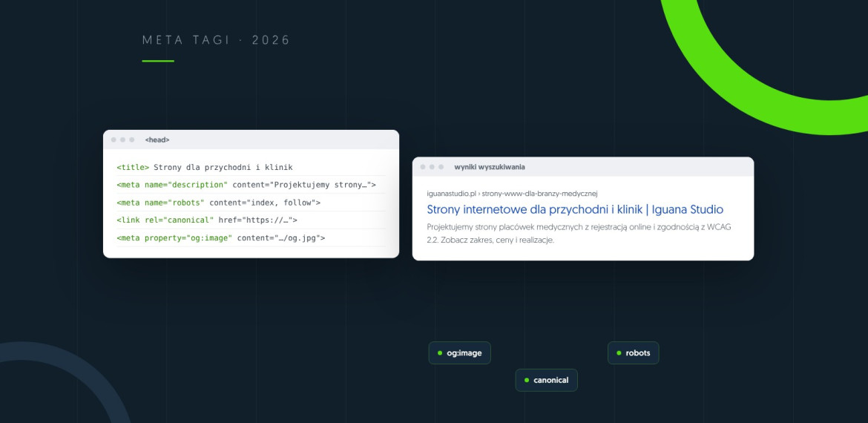
Task: Open the Strony internetowe dla przychodni search result title
Action: tap(575, 210)
